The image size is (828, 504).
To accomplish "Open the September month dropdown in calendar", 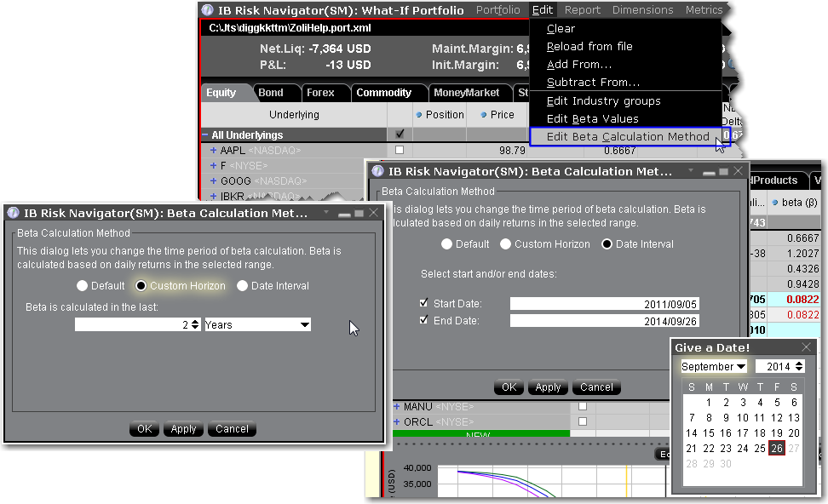I will click(714, 367).
